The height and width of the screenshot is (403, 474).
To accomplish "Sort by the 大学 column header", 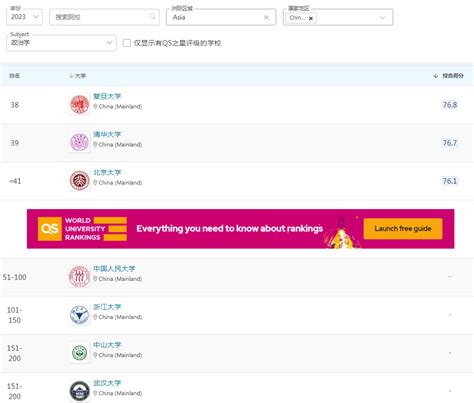I will (77, 76).
